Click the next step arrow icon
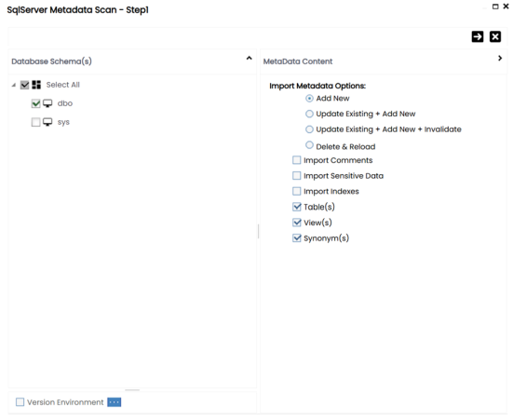 tap(478, 36)
